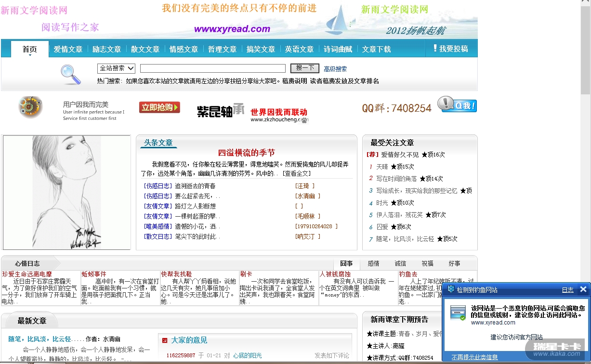Viewport: 591px width, 364px height.
Task: Open 读者稿费发放及文章排名 link
Action: [344, 81]
